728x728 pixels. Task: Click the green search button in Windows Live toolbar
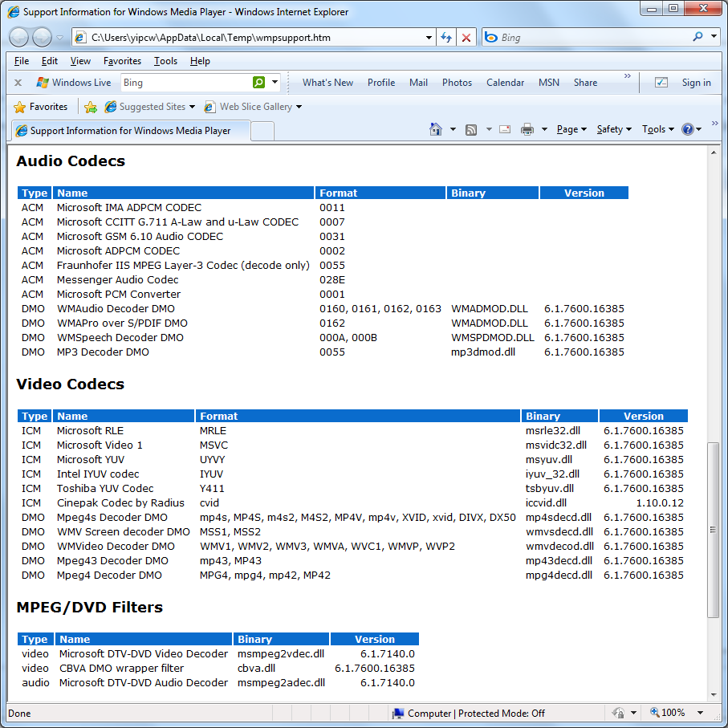258,83
